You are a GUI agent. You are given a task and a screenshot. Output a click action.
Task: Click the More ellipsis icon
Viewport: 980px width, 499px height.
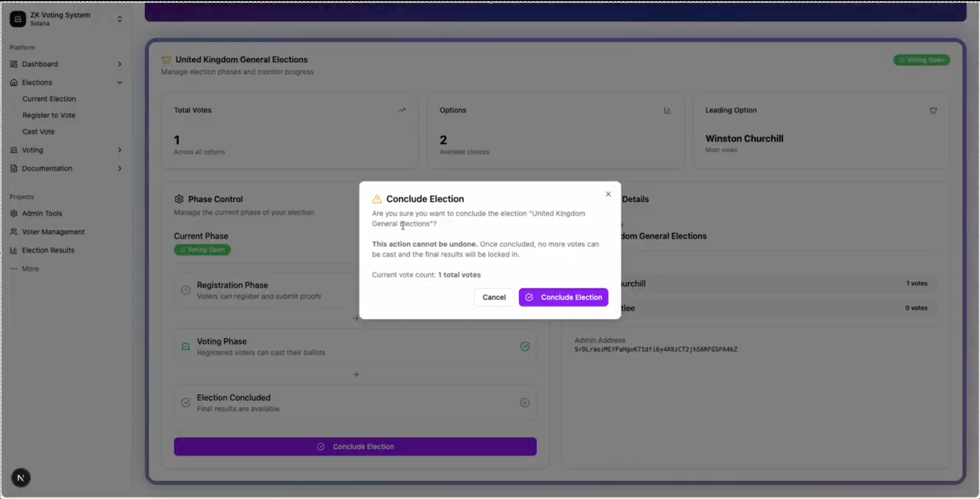tap(14, 268)
